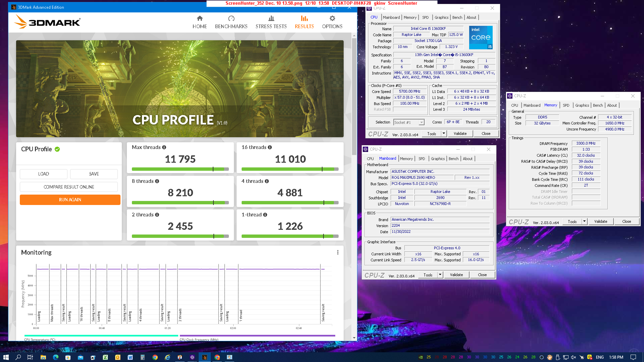Click motherboard model ROG MAXIMUS Z690 HERO
644x362 pixels.
422,177
